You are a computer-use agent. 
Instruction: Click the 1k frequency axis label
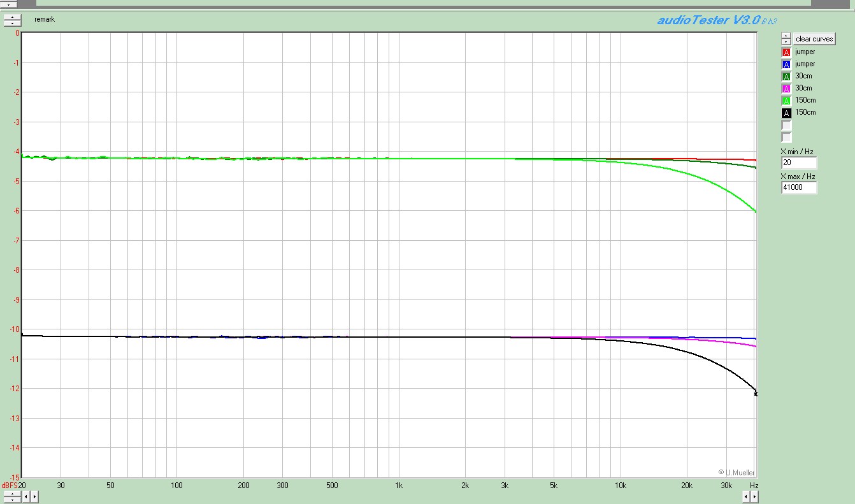pos(398,486)
